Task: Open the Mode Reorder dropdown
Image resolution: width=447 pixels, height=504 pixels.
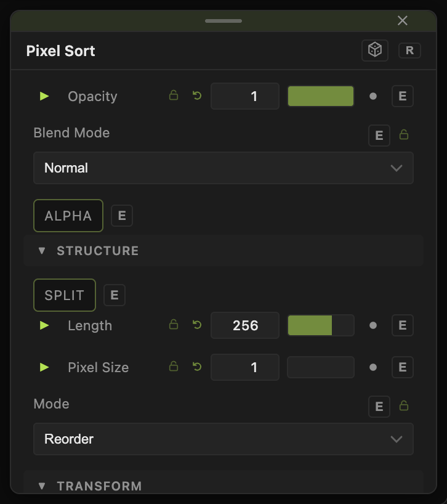Action: click(x=223, y=439)
